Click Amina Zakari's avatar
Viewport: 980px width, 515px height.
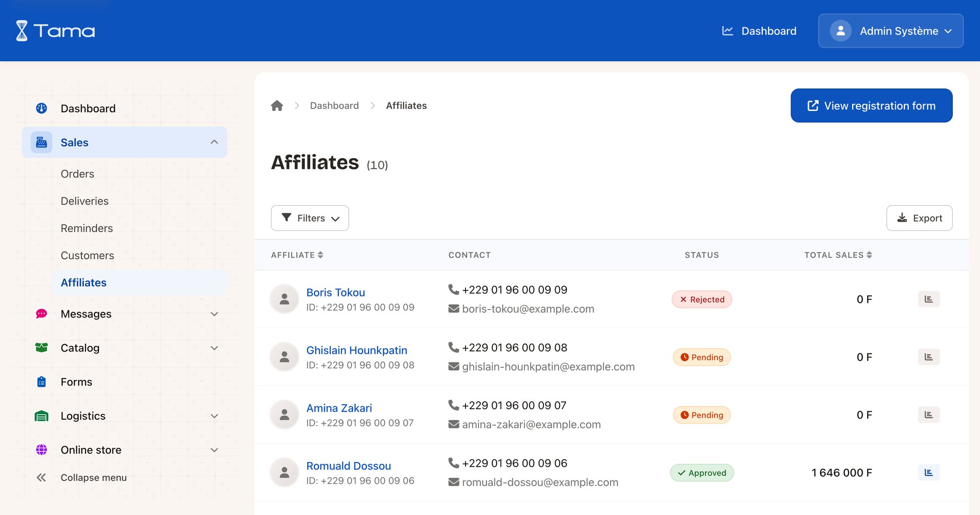pyautogui.click(x=284, y=415)
